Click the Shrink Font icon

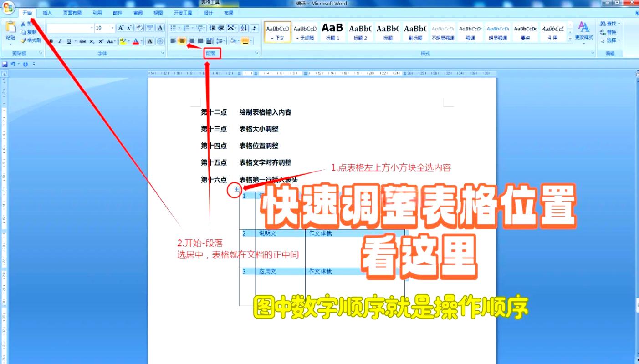129,28
